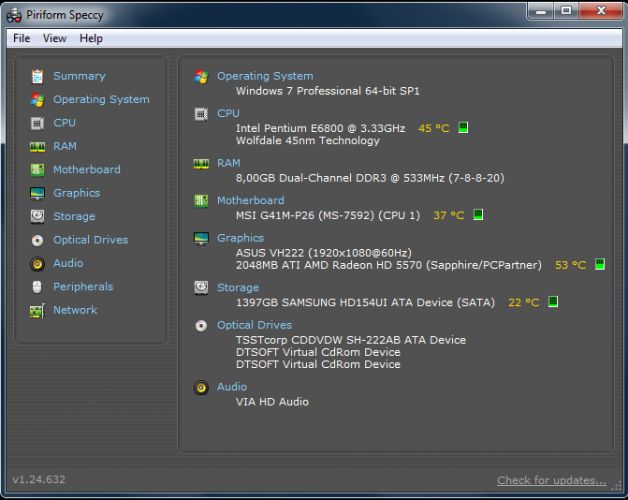Screen dimensions: 628x500
Task: Click the RAM heading link in main panel
Action: tap(229, 163)
